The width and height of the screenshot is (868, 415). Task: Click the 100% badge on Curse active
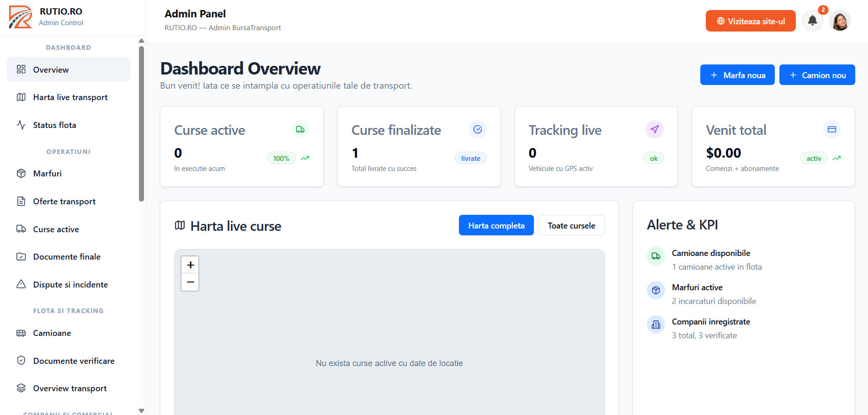click(281, 158)
